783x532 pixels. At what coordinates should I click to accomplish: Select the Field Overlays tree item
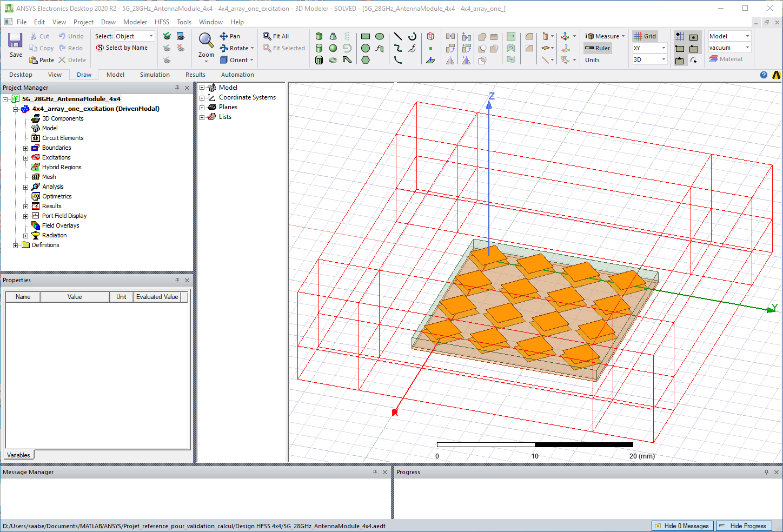pos(61,225)
